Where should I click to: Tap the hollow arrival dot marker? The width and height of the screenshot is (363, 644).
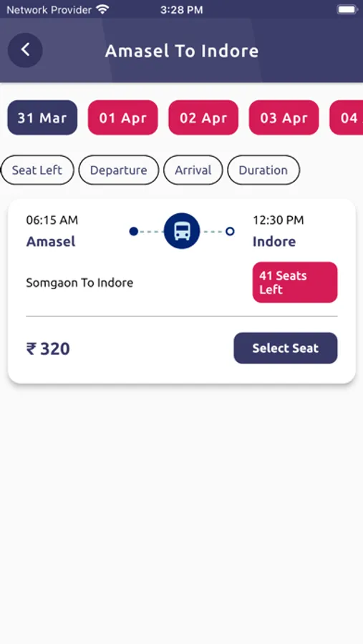(x=231, y=231)
